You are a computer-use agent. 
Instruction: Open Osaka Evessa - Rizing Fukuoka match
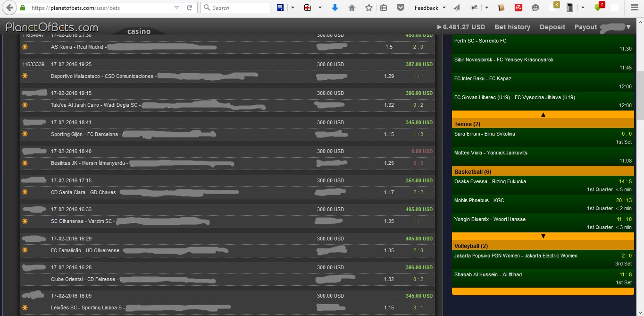pyautogui.click(x=543, y=185)
